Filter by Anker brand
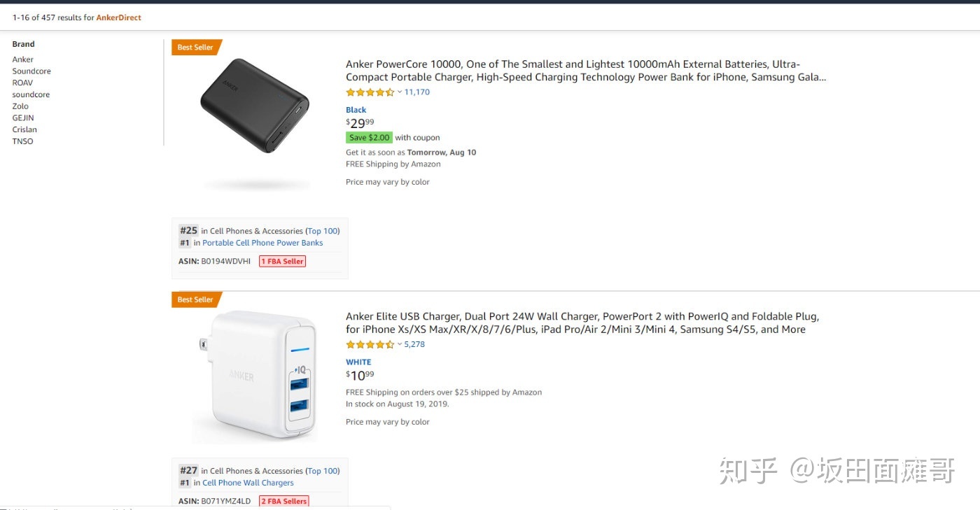980x510 pixels. (x=22, y=59)
